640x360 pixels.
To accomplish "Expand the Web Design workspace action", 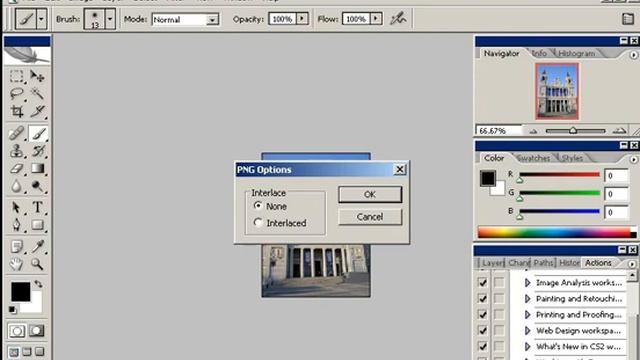I will (527, 330).
